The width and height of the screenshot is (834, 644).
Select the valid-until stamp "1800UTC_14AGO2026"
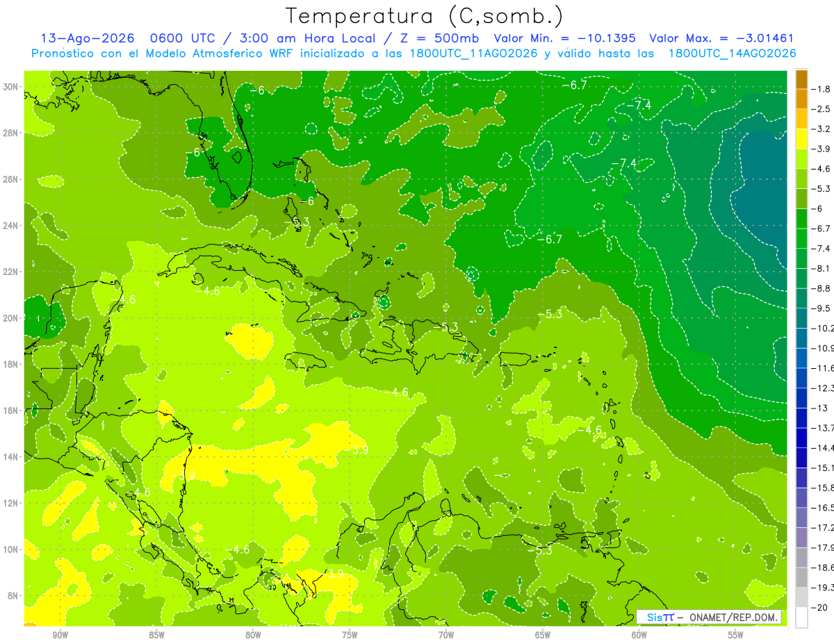point(732,53)
